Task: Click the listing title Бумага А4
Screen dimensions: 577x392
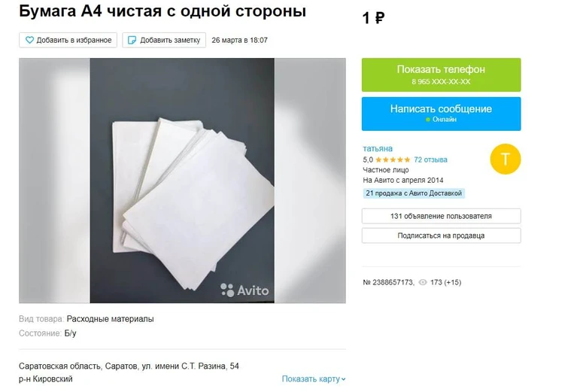Action: point(162,11)
